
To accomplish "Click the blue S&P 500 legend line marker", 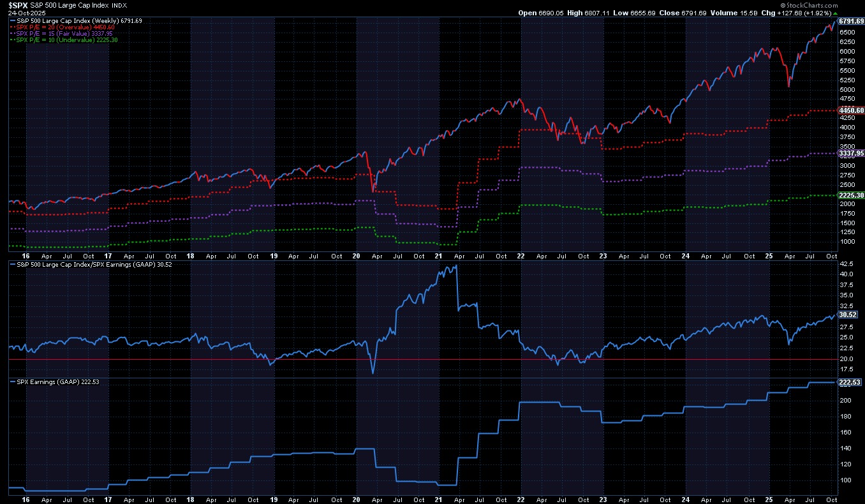I will pos(12,21).
